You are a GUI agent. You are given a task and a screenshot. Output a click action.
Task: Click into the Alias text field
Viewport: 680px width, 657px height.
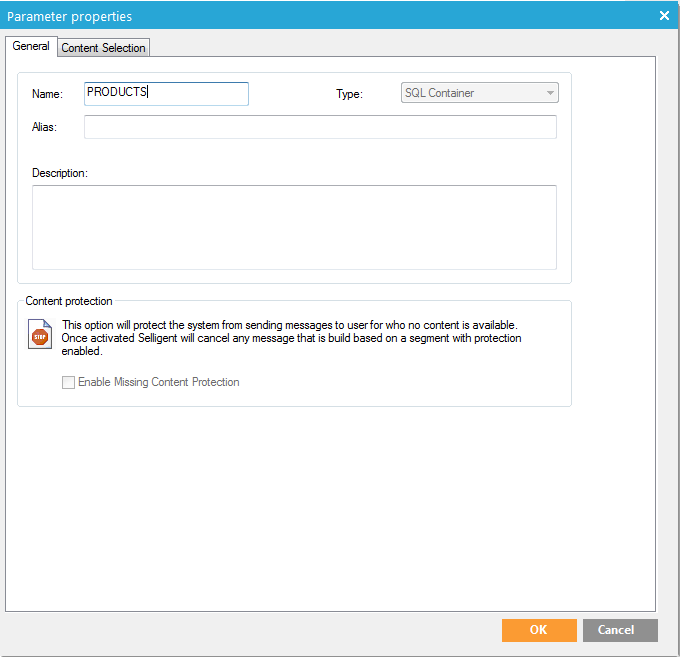click(x=320, y=126)
